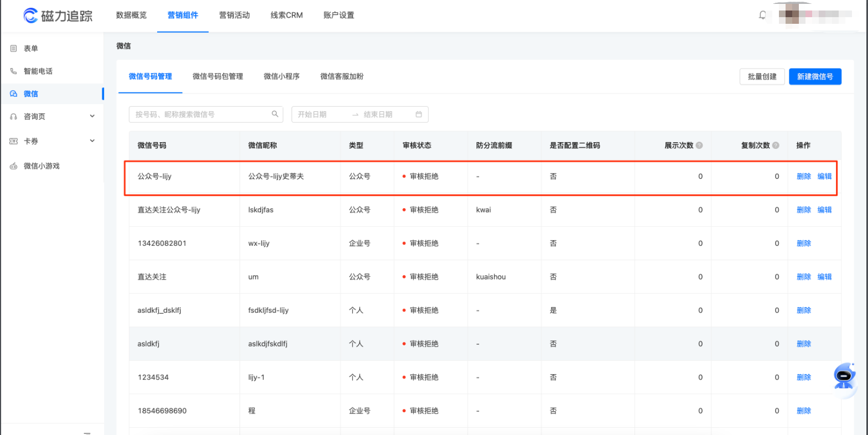Open 营销组件 top navigation

[183, 15]
